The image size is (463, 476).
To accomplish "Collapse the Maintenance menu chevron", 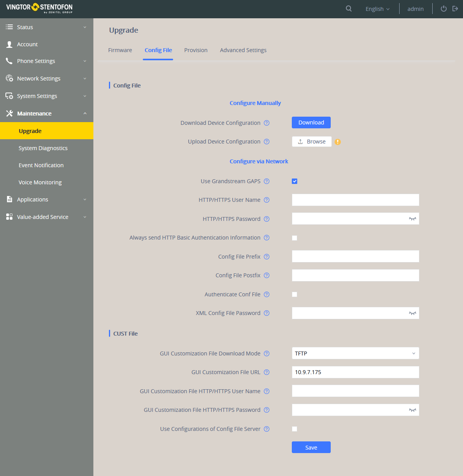I will [85, 113].
